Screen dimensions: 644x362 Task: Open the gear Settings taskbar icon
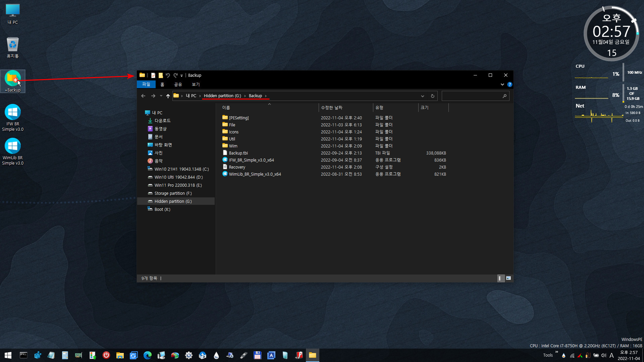(x=189, y=355)
